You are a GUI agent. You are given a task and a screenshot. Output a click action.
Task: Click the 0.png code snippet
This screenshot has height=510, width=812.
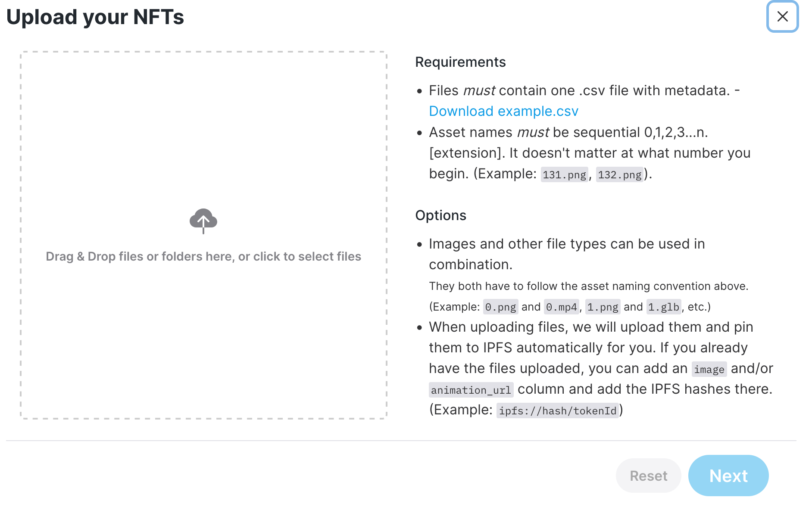[500, 307]
